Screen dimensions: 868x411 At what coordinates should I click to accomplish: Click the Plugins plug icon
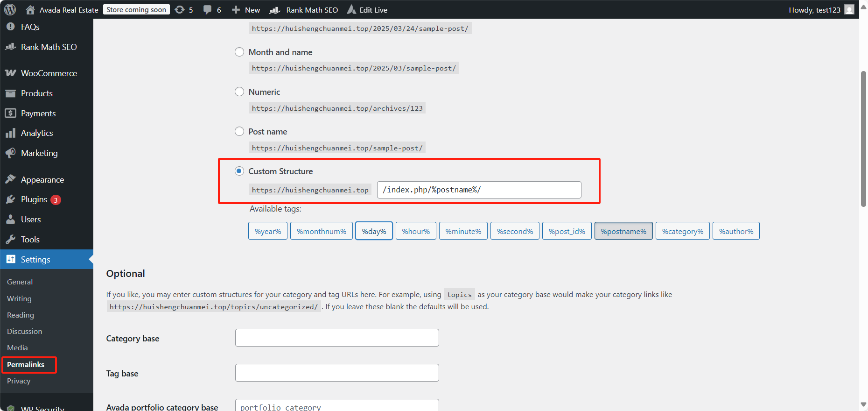coord(10,200)
